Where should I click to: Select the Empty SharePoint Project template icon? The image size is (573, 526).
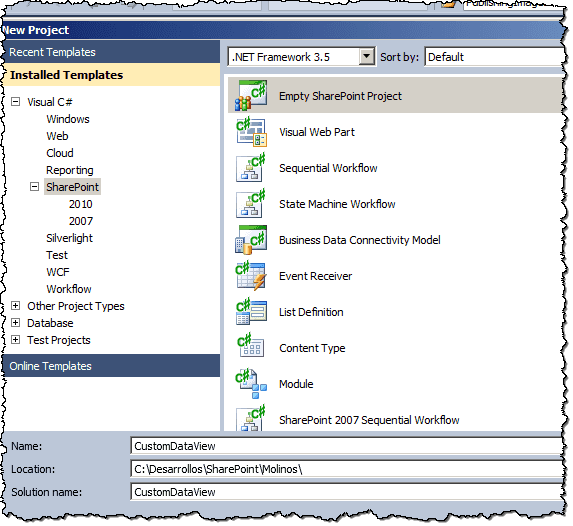point(251,96)
